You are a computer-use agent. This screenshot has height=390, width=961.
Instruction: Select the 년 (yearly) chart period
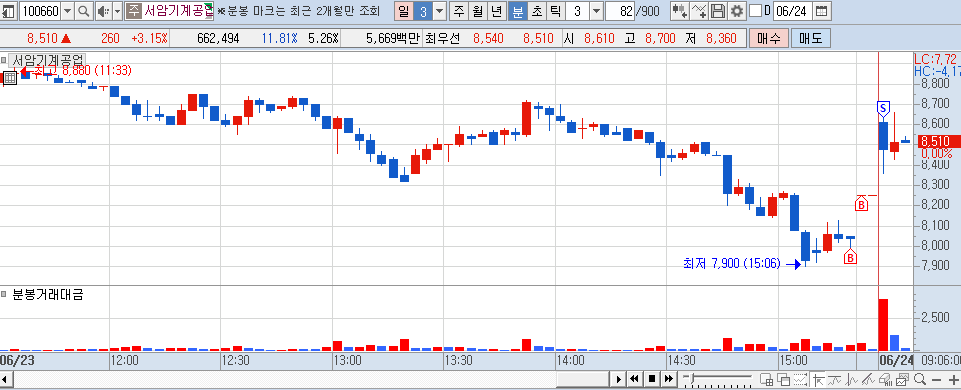[498, 11]
